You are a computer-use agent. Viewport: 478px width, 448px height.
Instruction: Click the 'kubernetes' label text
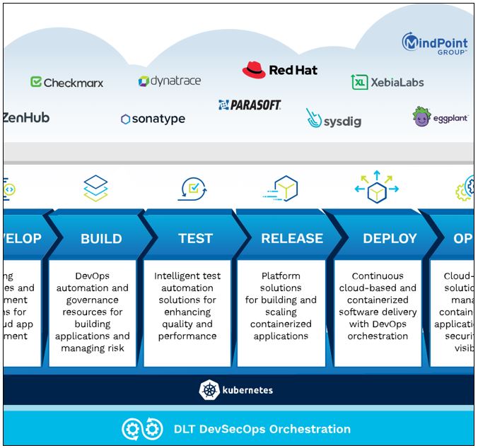pyautogui.click(x=247, y=390)
